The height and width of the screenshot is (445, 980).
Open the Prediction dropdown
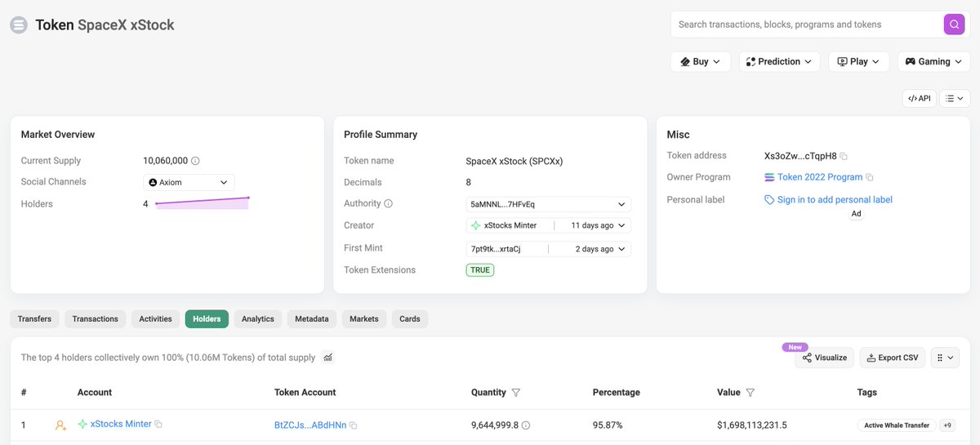pos(779,61)
